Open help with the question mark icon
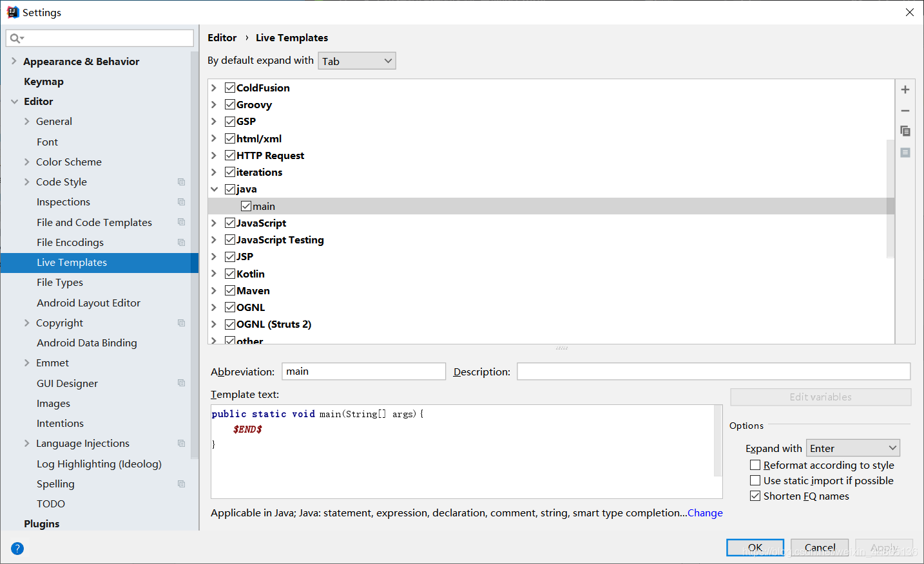Screen dimensions: 924x564 click(17, 549)
